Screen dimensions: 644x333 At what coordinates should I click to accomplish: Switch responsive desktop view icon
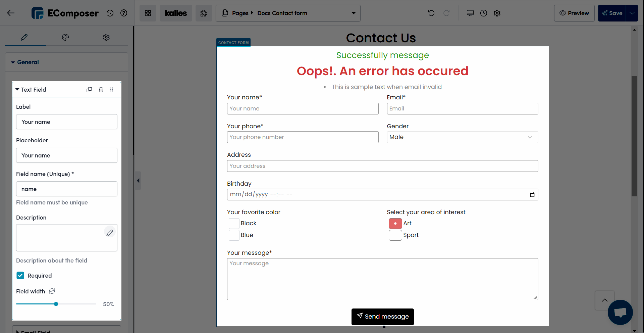click(470, 13)
